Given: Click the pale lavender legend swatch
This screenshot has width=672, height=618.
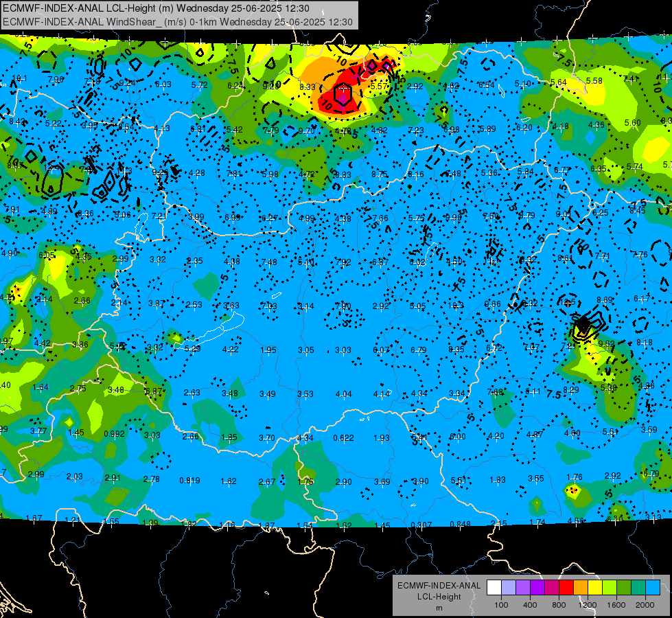Looking at the screenshot, I should tap(509, 588).
